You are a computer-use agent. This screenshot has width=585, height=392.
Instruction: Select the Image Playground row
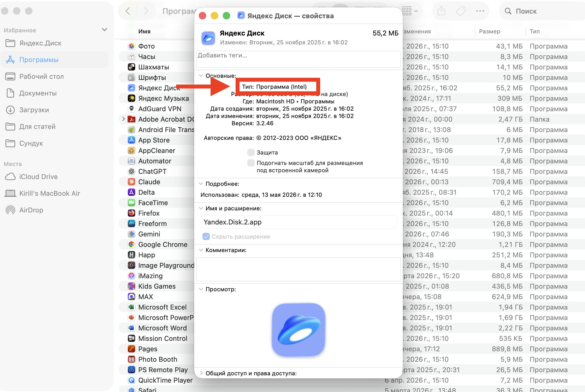tap(157, 265)
